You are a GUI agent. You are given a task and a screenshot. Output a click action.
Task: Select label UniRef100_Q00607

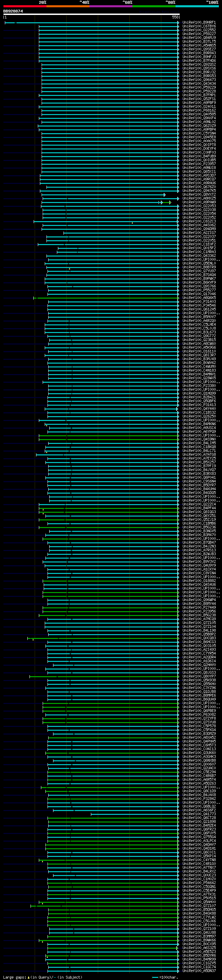point(199,764)
